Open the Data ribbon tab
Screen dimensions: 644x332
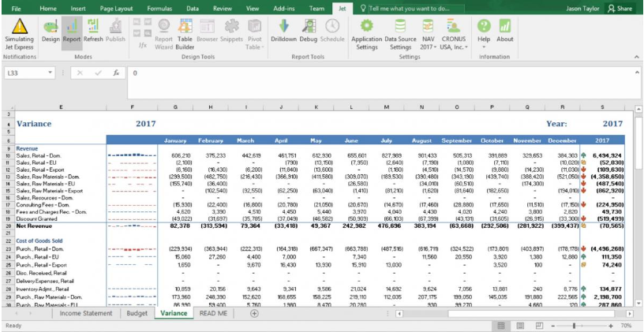[x=193, y=8]
